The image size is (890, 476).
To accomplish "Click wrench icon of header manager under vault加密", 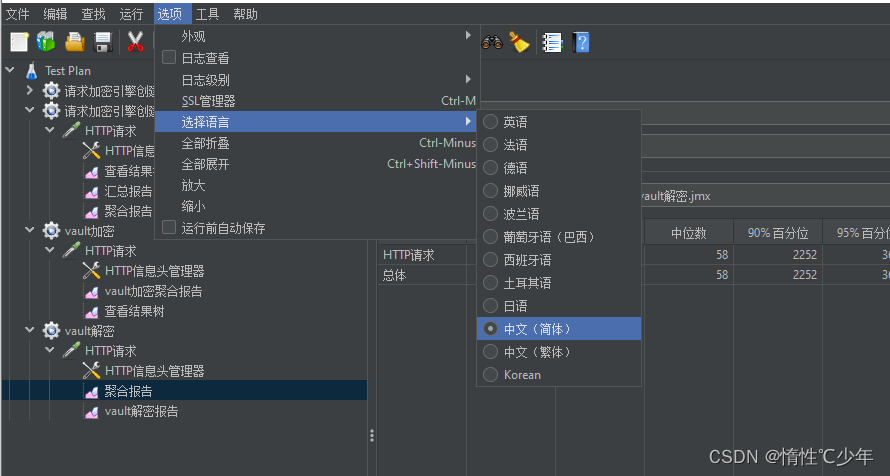I will coord(91,271).
